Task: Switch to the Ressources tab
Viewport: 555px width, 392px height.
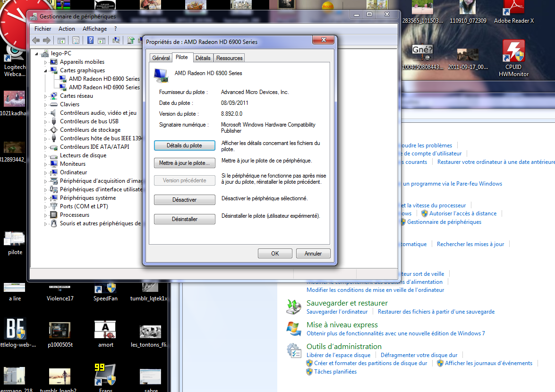Action: pyautogui.click(x=229, y=58)
